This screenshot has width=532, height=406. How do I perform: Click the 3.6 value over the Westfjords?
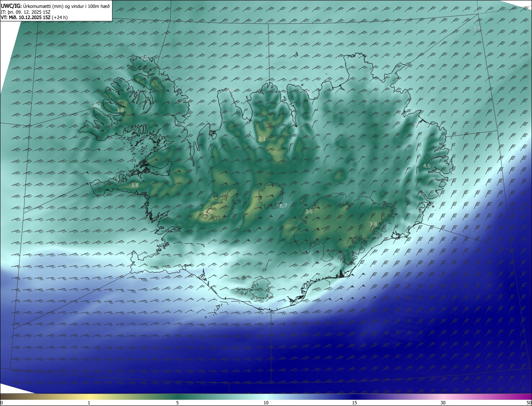tap(120, 110)
